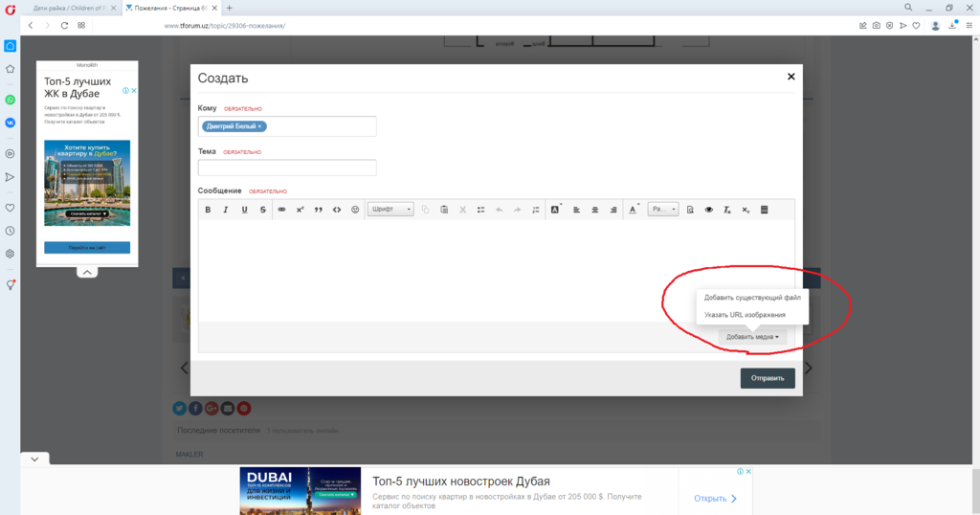Click the Тема subject input field

point(287,168)
